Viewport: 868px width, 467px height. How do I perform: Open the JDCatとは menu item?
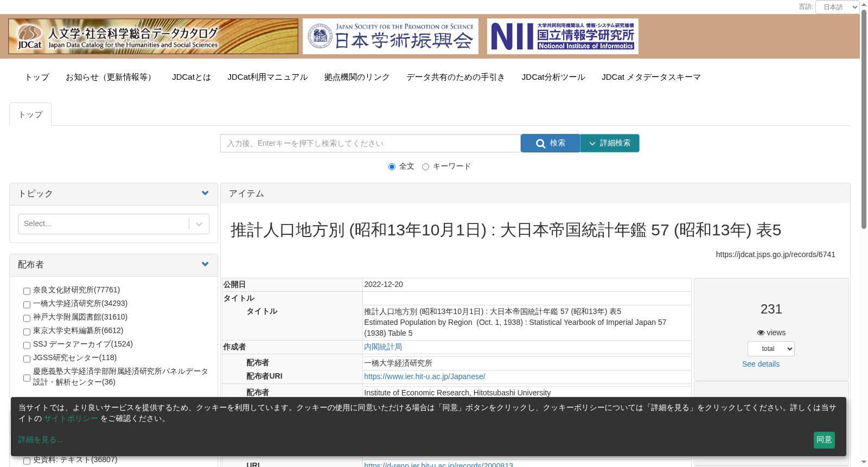tap(192, 77)
